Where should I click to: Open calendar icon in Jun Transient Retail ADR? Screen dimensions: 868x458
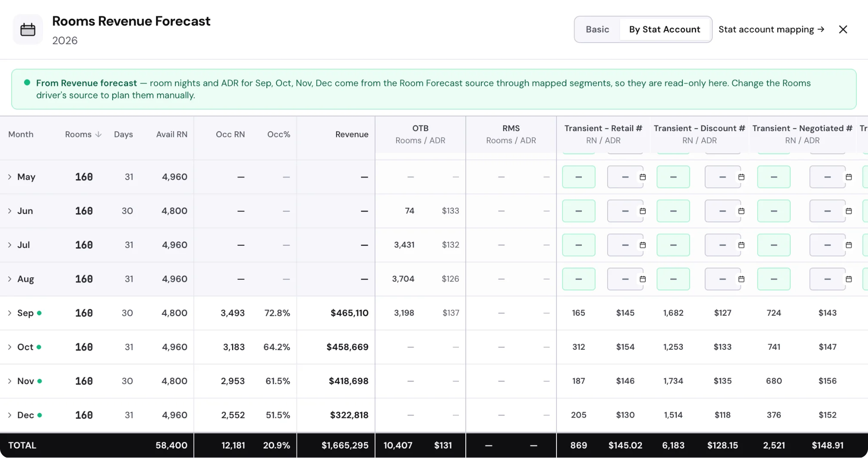(x=642, y=211)
